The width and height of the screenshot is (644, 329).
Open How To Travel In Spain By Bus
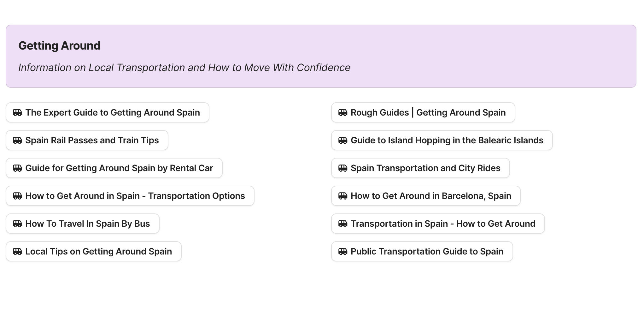(87, 224)
